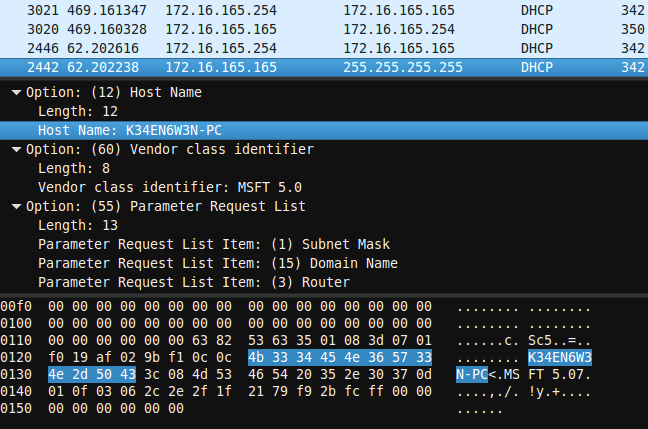Click ASCII text K34EN6W3 in hex pane

pos(560,357)
